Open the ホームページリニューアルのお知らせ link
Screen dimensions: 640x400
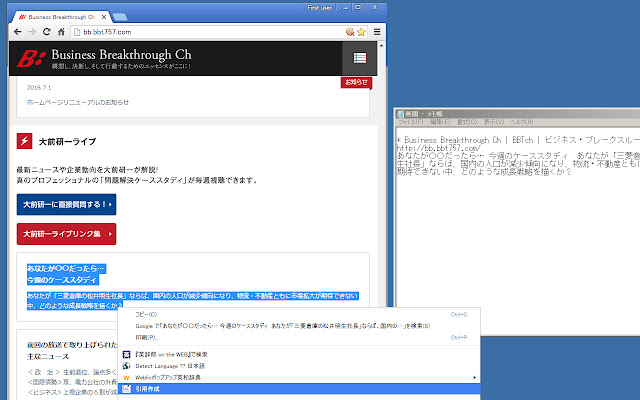(78, 102)
